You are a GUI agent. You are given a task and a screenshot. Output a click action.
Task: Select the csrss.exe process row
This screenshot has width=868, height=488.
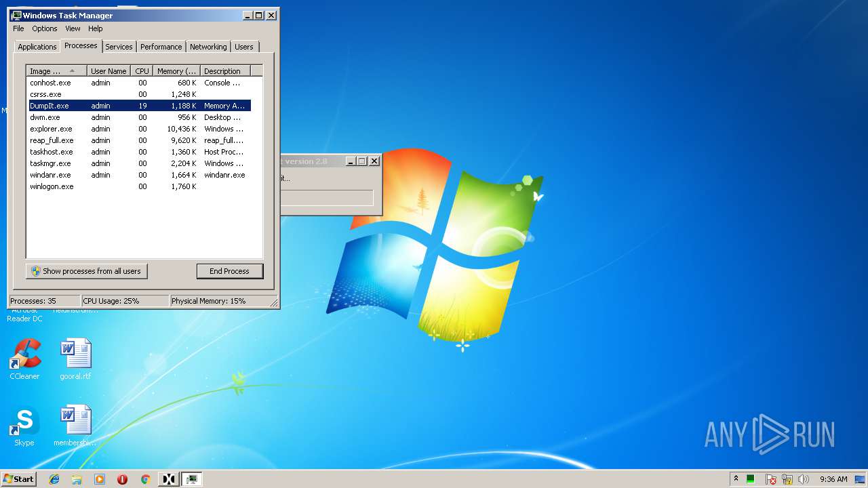(139, 94)
